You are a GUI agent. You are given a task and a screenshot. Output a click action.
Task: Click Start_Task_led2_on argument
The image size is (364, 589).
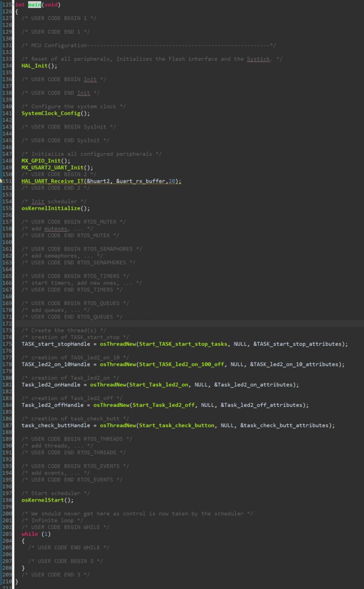[x=159, y=385]
